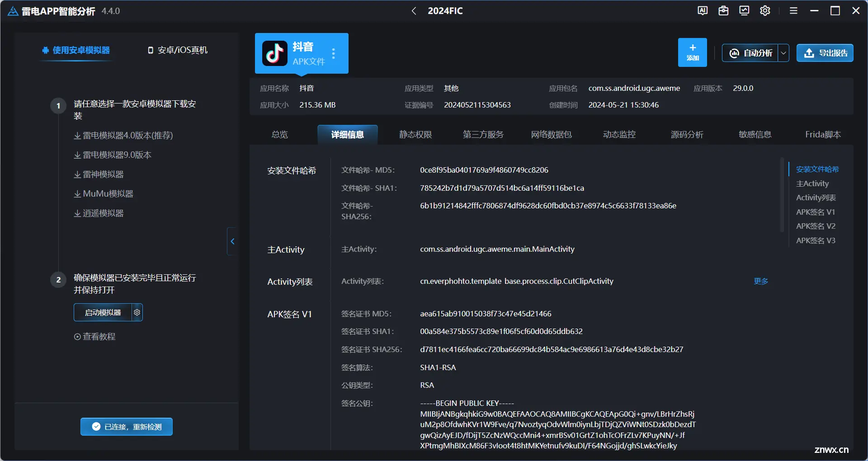Click the 2024FIC project title
868x461 pixels.
pos(445,11)
